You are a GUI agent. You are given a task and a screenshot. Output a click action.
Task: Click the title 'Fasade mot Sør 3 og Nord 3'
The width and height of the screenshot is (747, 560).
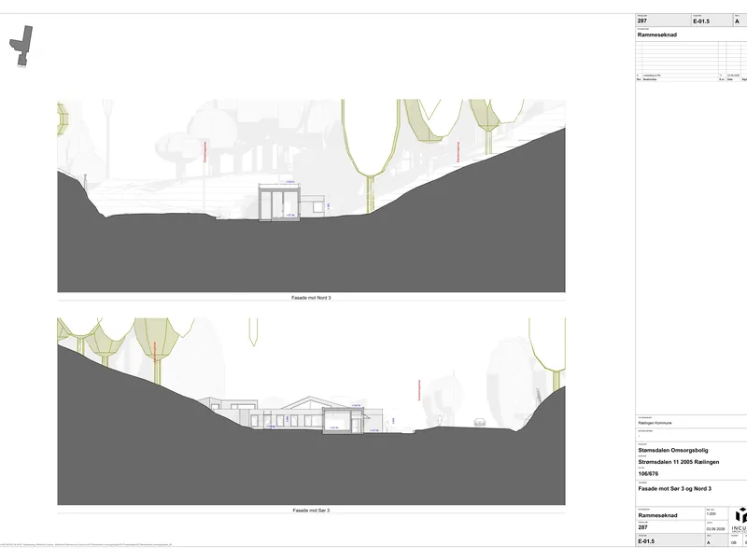(x=674, y=488)
